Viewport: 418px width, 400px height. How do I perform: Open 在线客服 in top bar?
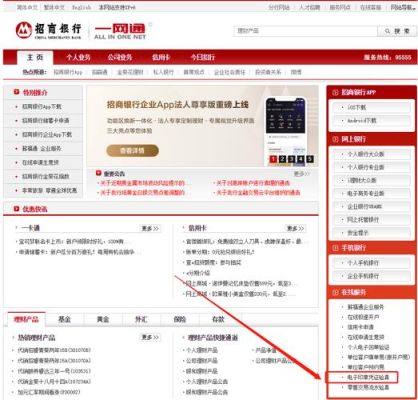point(370,7)
